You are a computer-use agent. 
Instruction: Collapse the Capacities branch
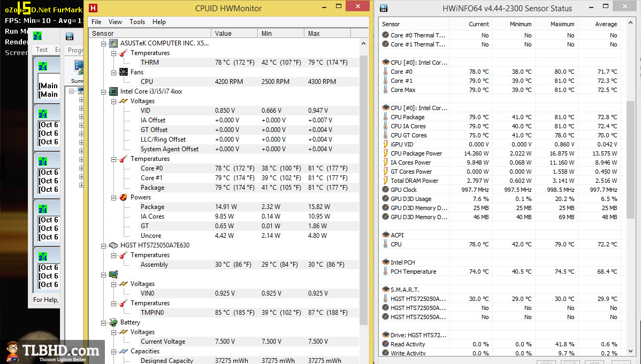tap(113, 351)
